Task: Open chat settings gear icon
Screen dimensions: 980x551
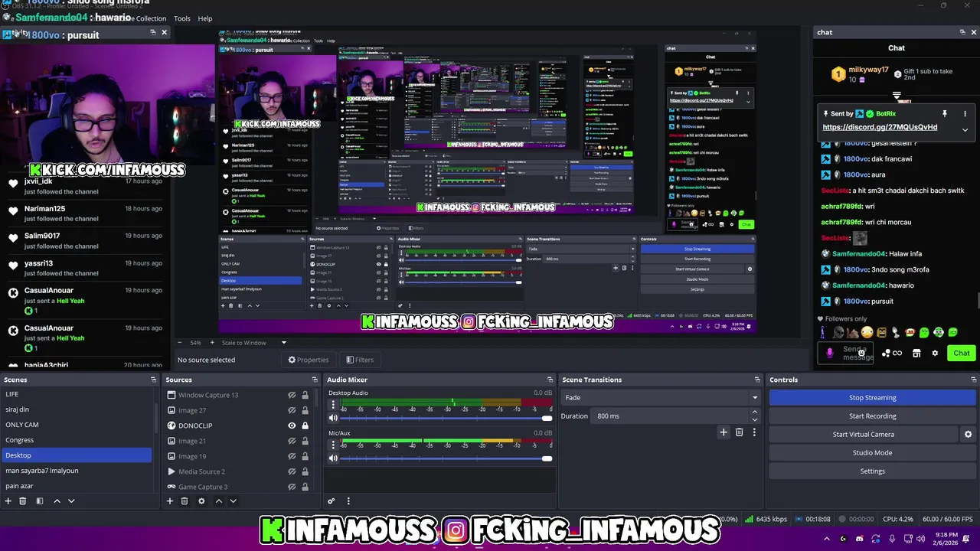Action: (x=935, y=354)
